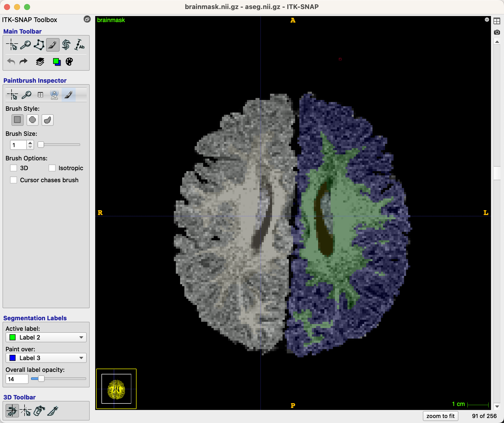Select the Paintbrush tool in Main Toolbar

[53, 45]
